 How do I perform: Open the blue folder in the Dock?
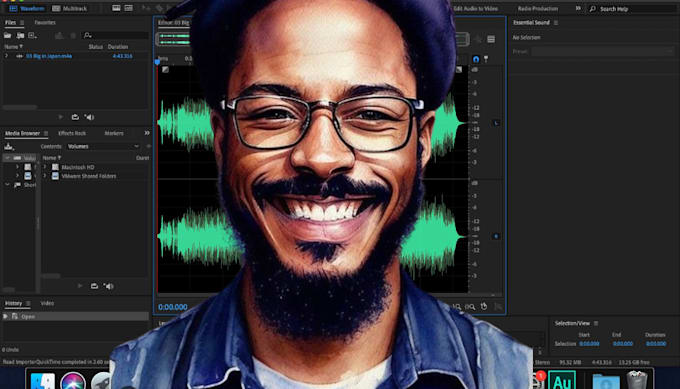(606, 381)
